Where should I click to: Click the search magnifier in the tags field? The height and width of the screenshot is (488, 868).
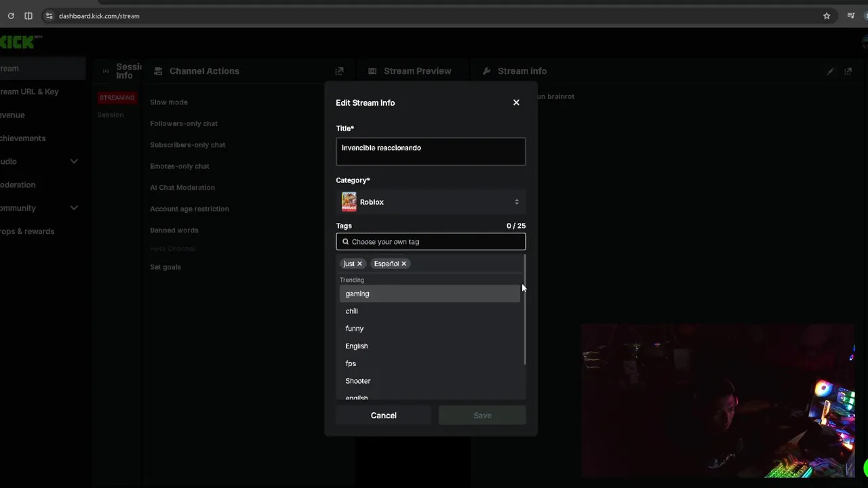[x=345, y=241]
